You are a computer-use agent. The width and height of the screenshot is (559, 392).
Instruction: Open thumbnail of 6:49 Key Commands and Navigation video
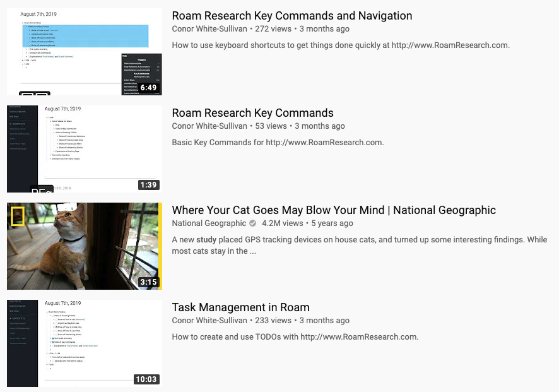(85, 52)
